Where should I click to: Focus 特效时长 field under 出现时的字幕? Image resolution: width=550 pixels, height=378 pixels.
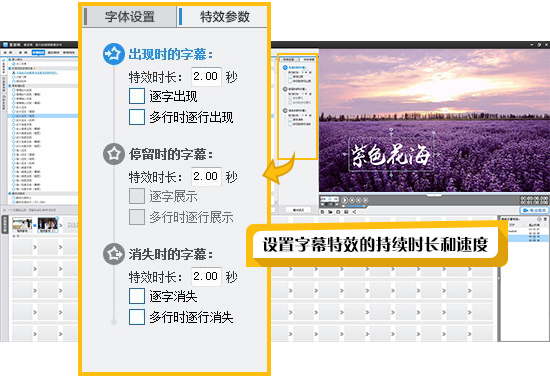pyautogui.click(x=206, y=76)
